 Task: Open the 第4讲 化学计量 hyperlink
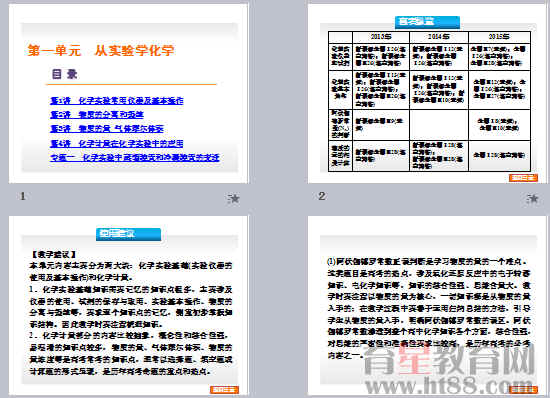click(116, 143)
